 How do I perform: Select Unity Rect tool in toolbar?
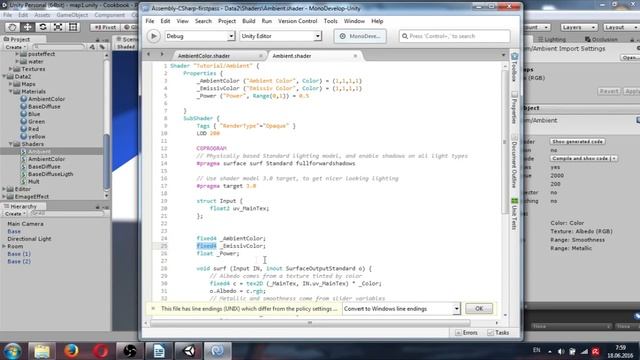coord(73,27)
